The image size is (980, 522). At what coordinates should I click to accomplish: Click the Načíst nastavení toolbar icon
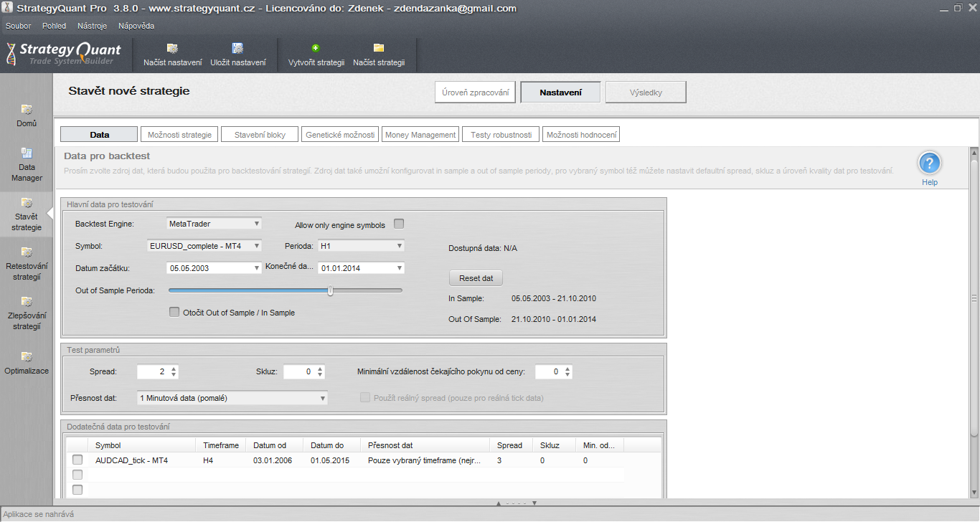(172, 48)
